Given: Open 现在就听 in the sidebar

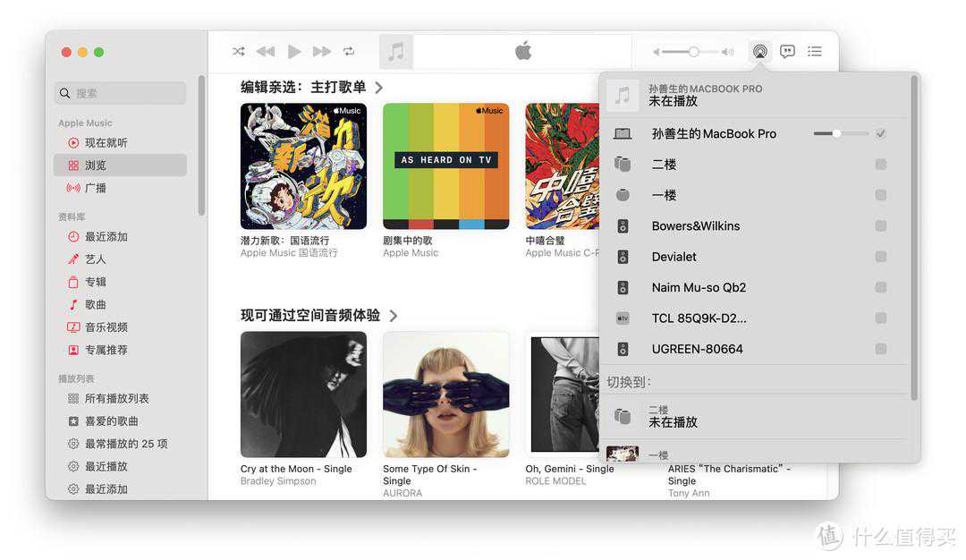Looking at the screenshot, I should click(x=106, y=143).
